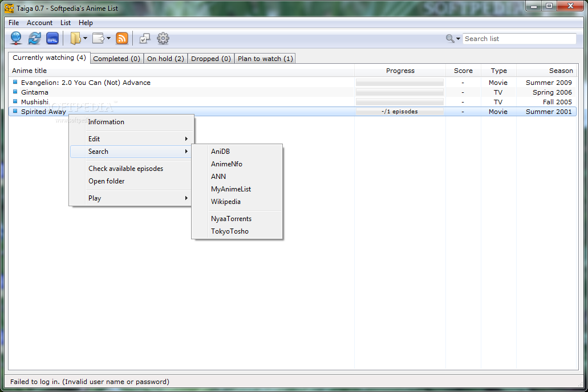Choose Information from context menu

point(131,122)
